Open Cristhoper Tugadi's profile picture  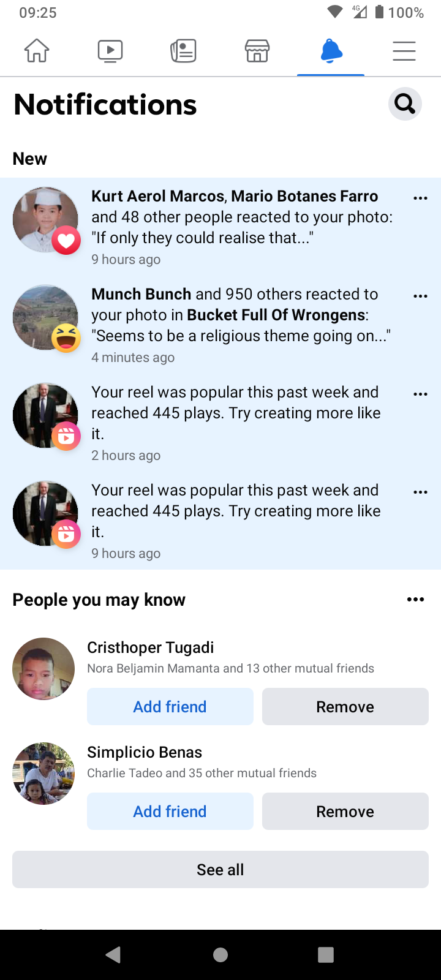click(x=43, y=669)
